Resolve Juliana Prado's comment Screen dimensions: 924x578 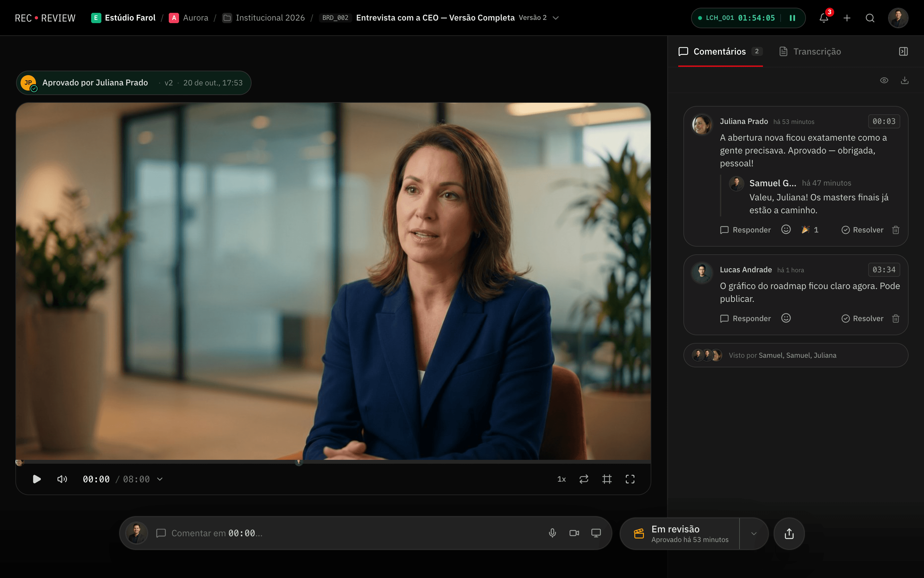pos(862,230)
